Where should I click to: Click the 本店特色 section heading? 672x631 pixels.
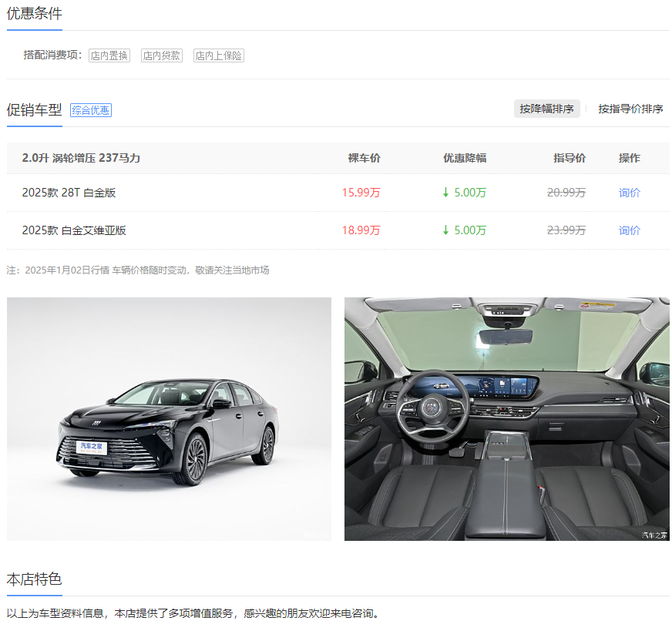point(34,579)
